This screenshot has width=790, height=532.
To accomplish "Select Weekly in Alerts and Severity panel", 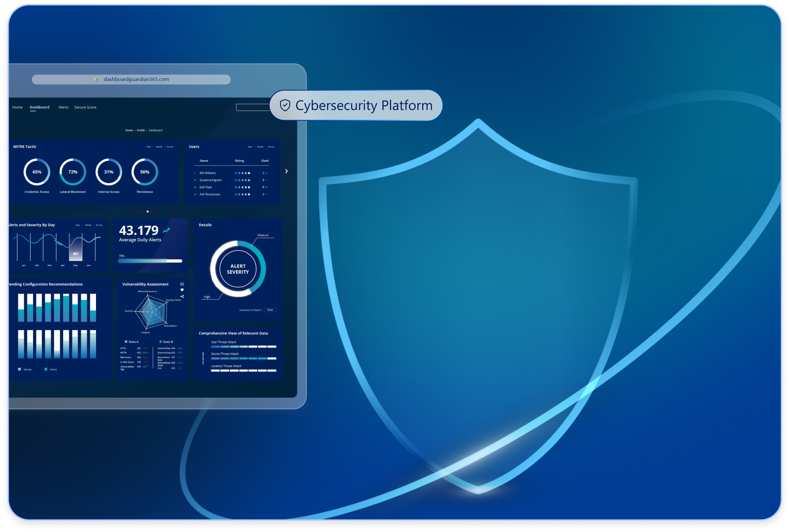I will point(88,225).
